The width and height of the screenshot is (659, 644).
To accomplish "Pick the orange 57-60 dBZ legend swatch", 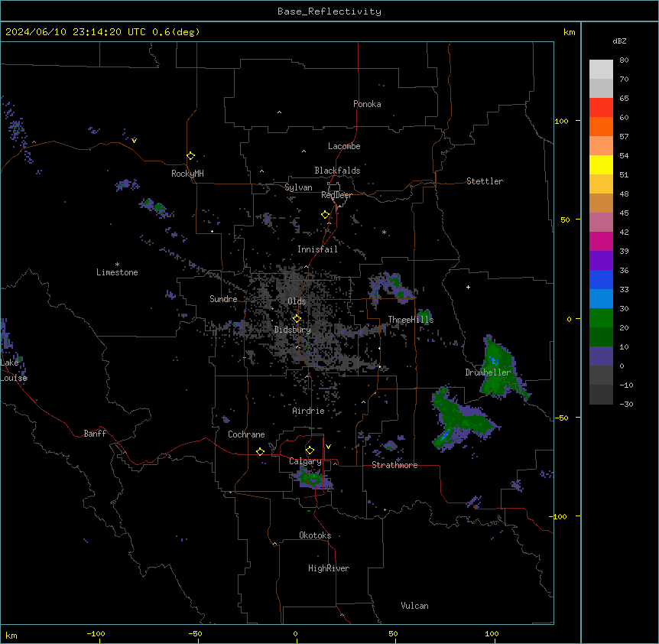I will click(x=601, y=126).
